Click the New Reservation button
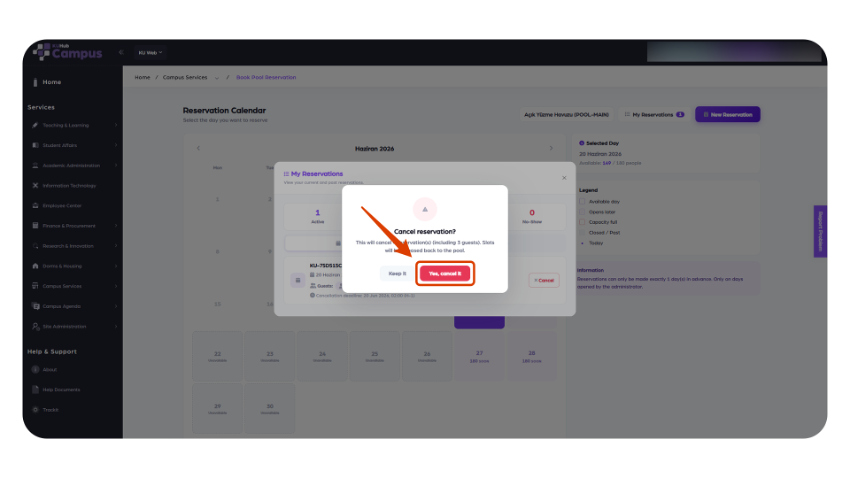This screenshot has width=850, height=478. (x=727, y=114)
